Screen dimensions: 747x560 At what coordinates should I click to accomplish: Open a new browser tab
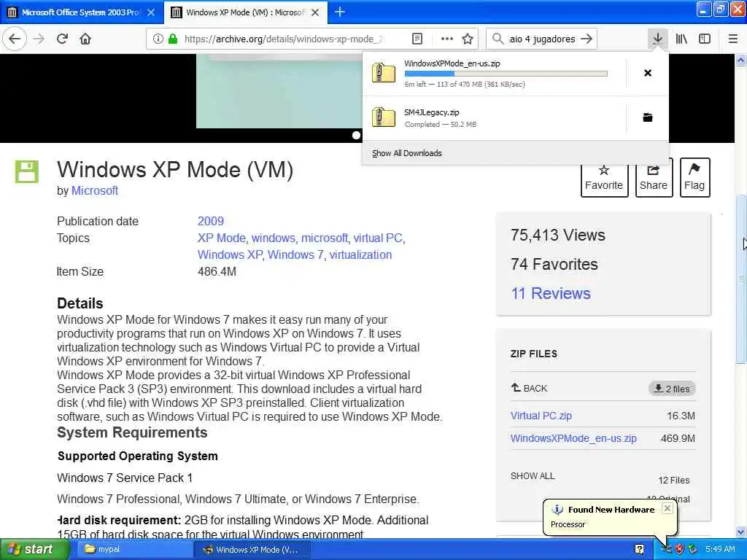click(340, 12)
